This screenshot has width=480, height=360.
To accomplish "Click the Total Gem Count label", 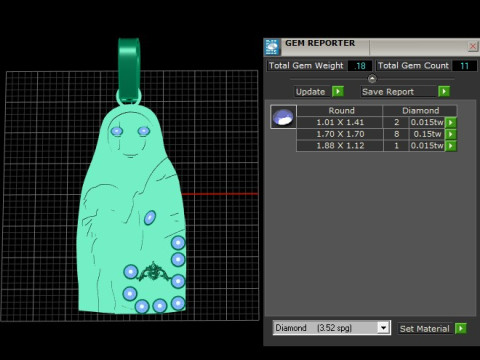I will pyautogui.click(x=413, y=66).
